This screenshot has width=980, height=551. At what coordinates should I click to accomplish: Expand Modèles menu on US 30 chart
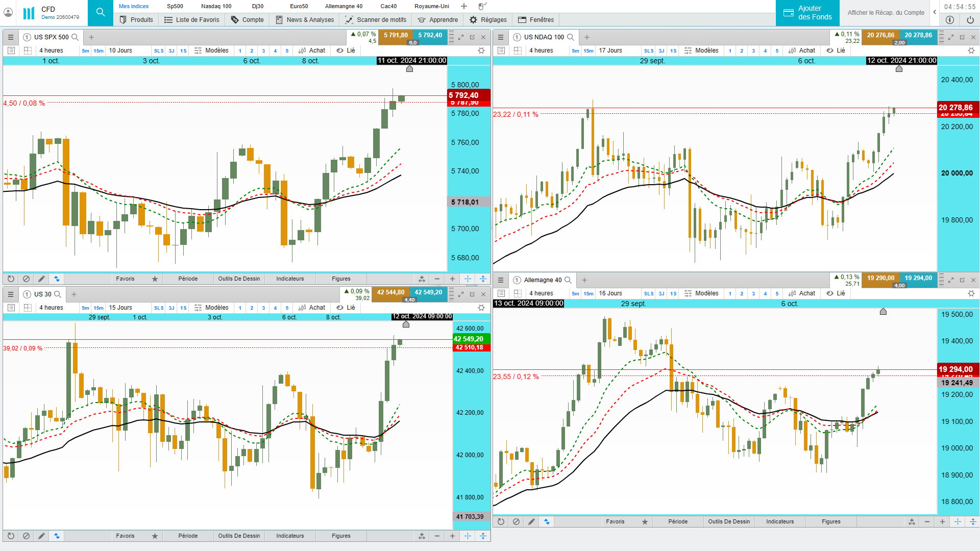coord(211,308)
